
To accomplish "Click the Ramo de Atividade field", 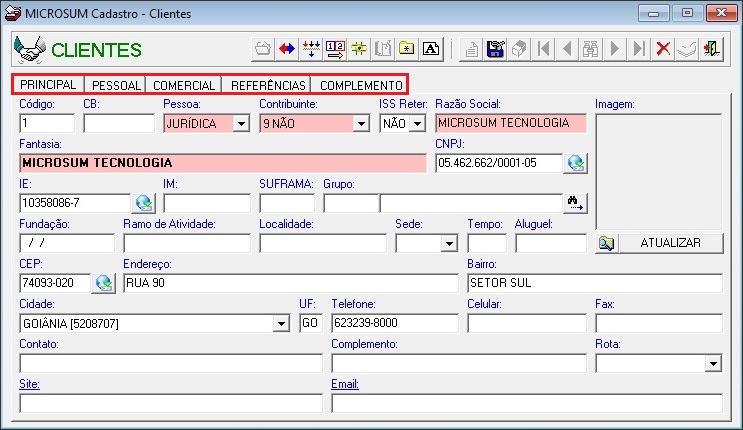I will (x=187, y=243).
